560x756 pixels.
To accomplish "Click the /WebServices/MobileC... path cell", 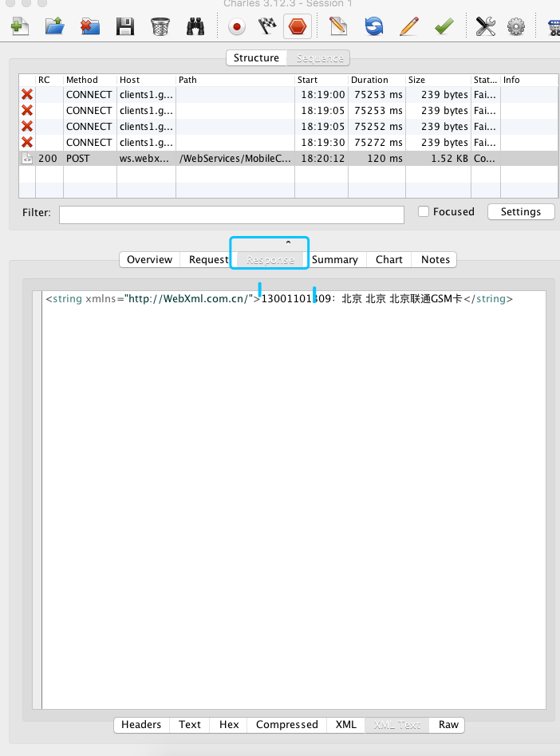I will coord(235,158).
